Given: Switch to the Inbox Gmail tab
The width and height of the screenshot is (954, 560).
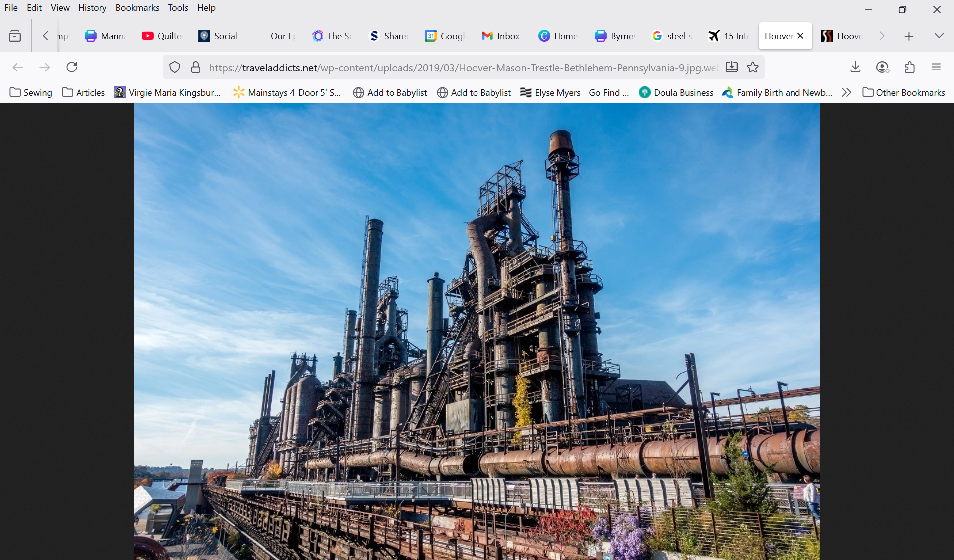Looking at the screenshot, I should [501, 36].
